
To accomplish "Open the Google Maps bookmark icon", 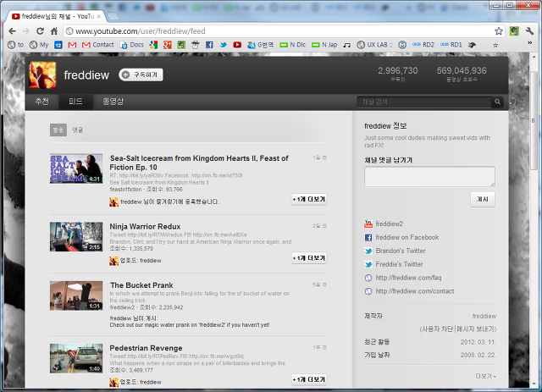I will click(153, 45).
